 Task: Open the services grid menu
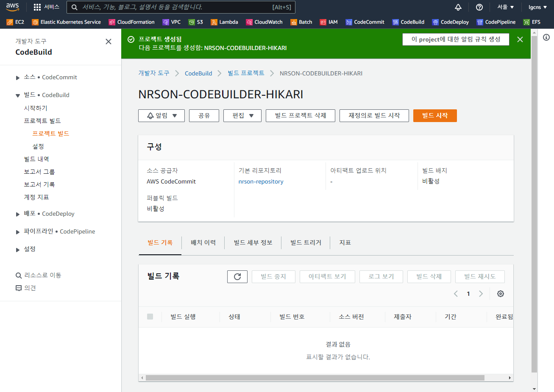46,7
